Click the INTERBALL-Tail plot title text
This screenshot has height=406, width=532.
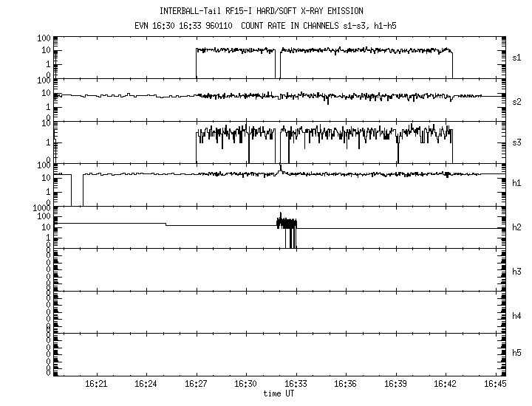(x=261, y=11)
